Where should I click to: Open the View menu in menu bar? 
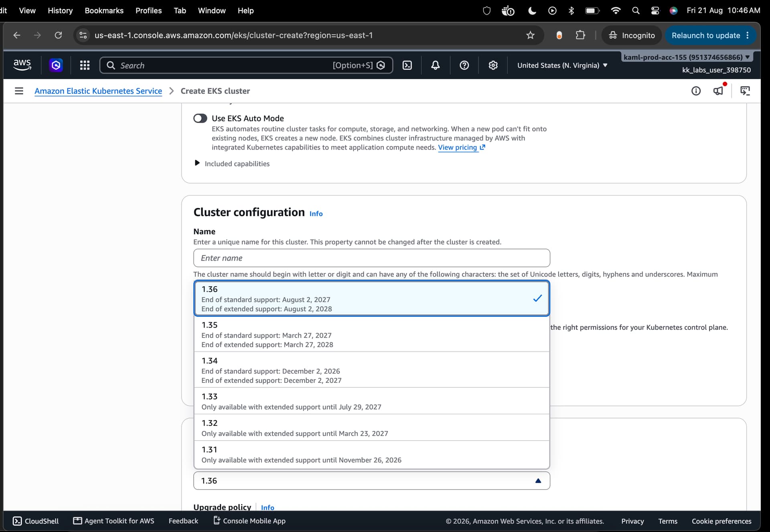27,10
